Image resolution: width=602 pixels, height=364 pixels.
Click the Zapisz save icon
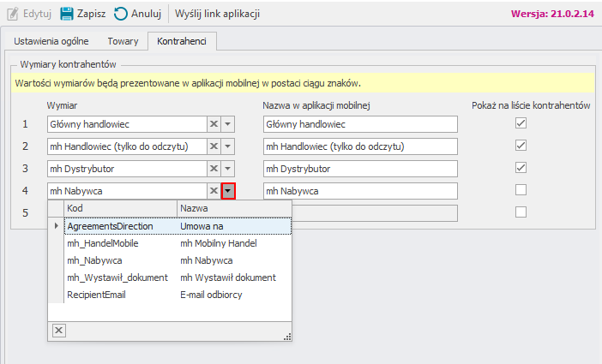[66, 14]
